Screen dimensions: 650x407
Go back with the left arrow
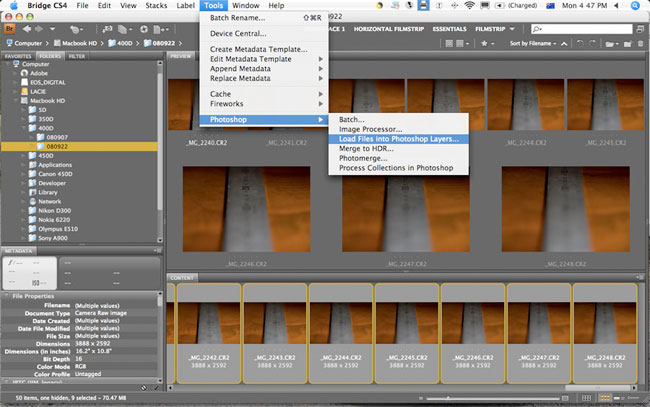click(x=27, y=29)
